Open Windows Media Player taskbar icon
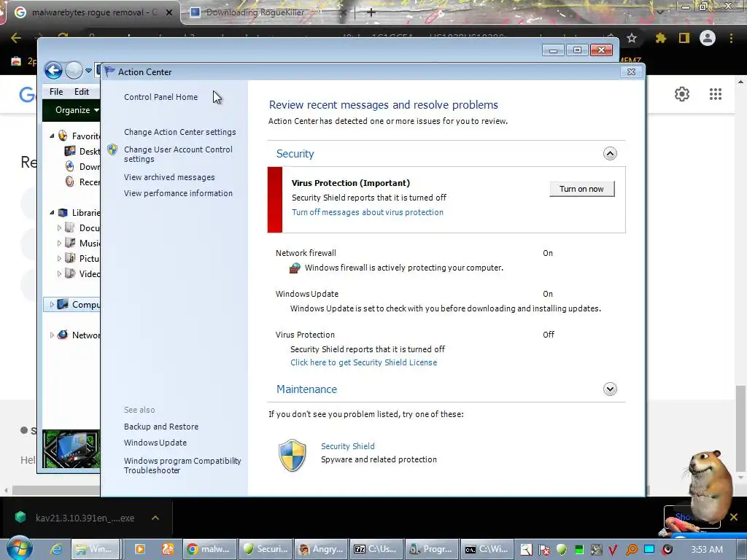Image resolution: width=747 pixels, height=560 pixels. point(139,549)
